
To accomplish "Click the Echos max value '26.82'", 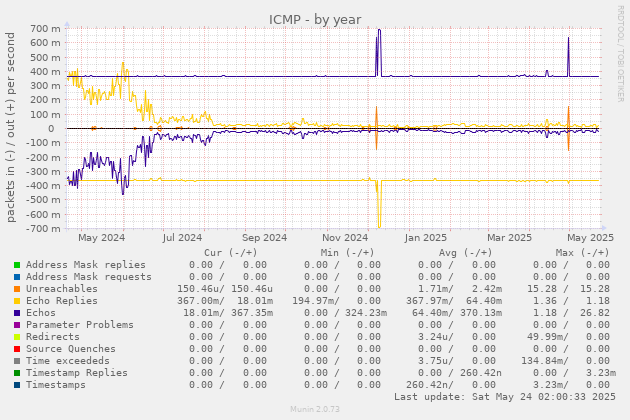I will pyautogui.click(x=595, y=313).
